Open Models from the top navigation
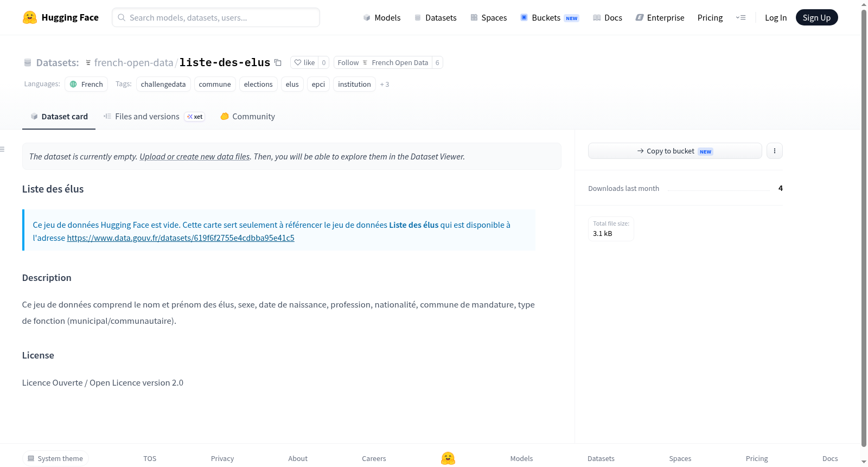868x467 pixels. point(382,17)
